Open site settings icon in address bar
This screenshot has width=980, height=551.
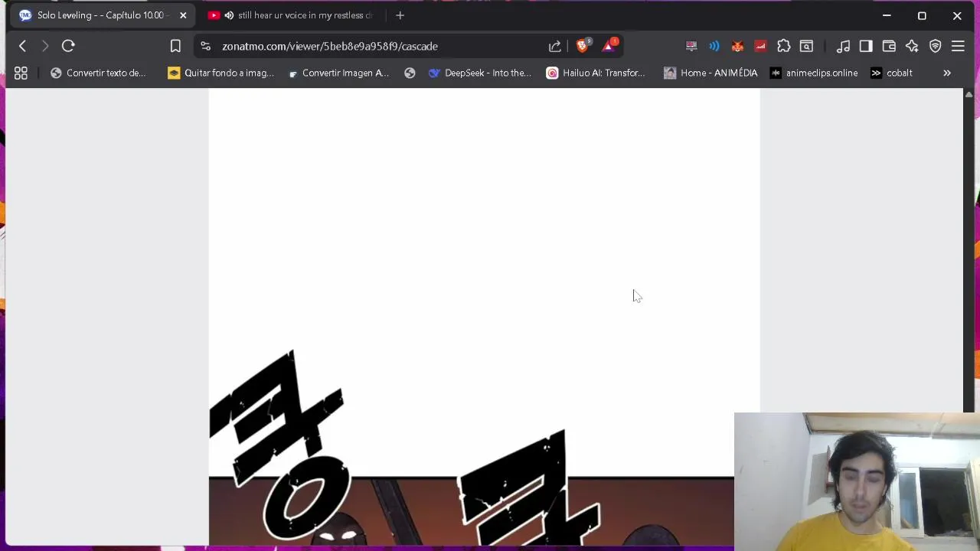[205, 46]
